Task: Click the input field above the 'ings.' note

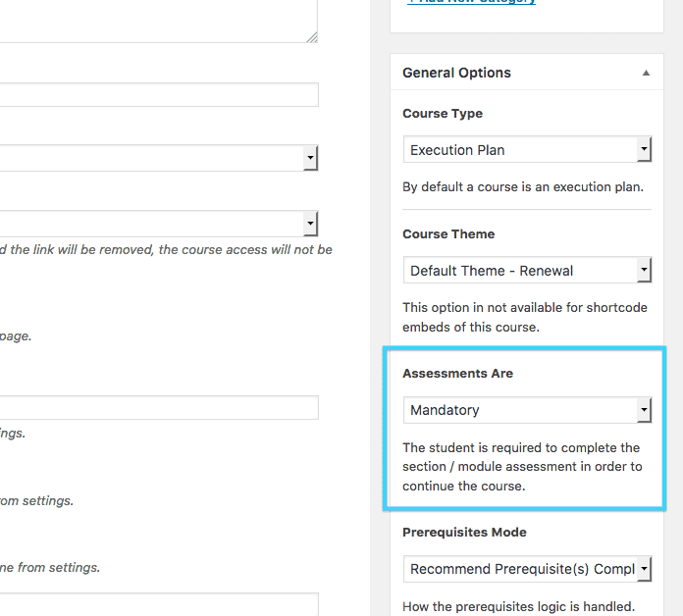Action: (159, 407)
